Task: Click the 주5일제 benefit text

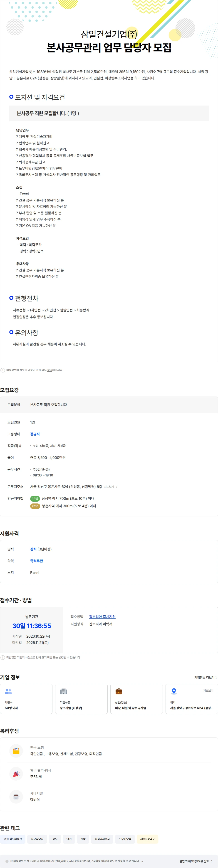Action: [36, 777]
